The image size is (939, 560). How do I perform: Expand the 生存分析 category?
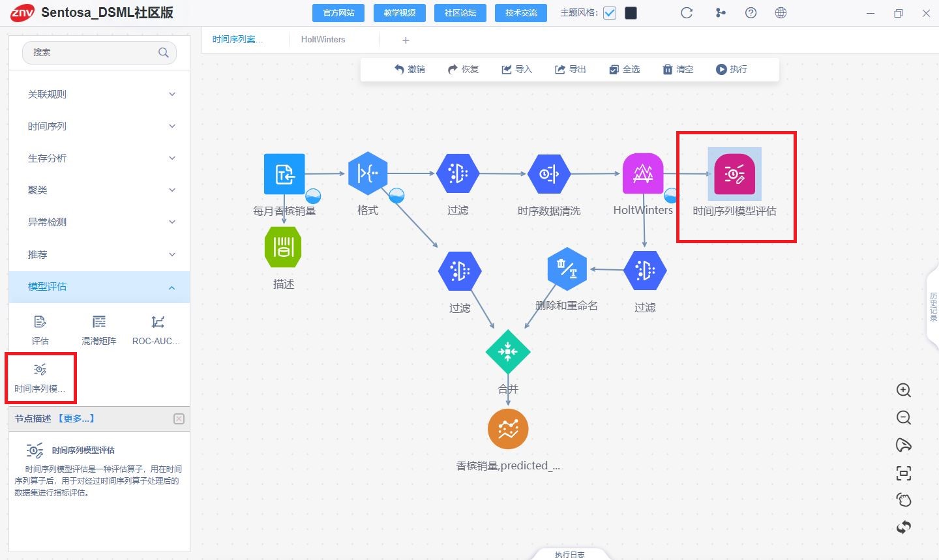99,158
